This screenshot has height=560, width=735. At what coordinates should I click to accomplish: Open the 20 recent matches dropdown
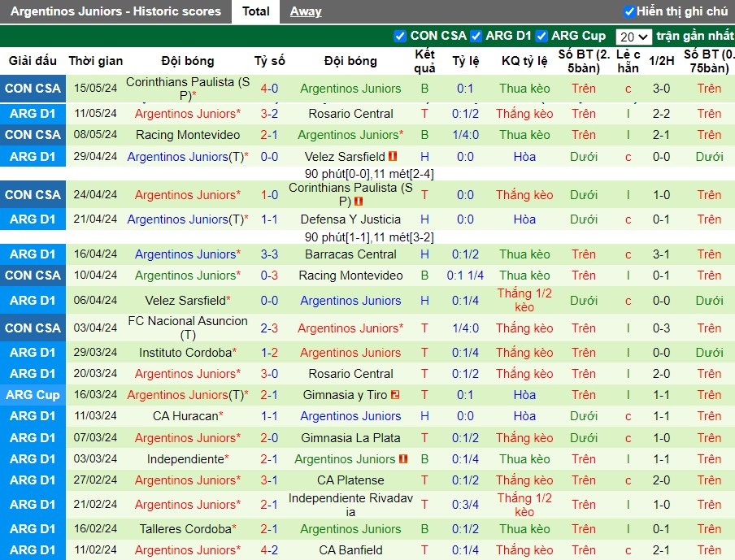tap(633, 37)
